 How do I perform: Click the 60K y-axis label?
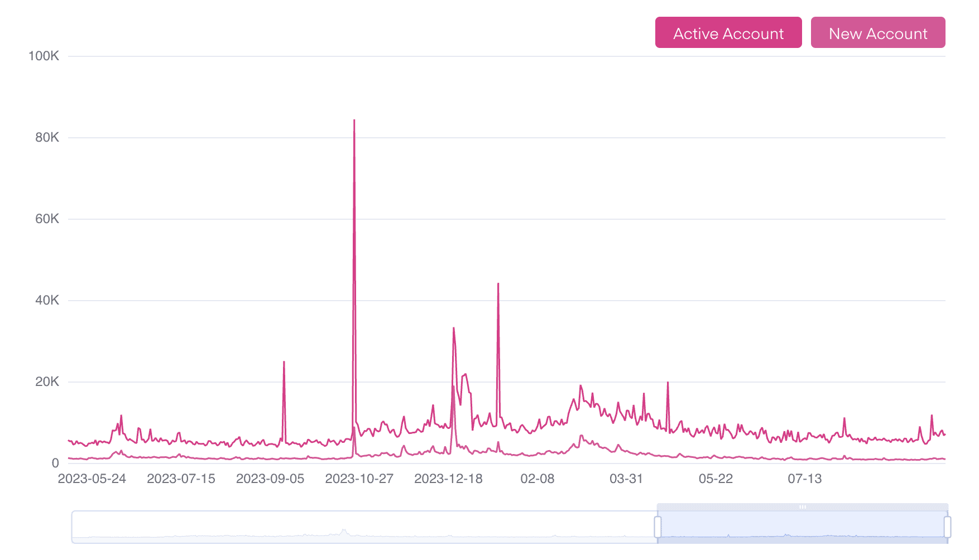point(47,219)
